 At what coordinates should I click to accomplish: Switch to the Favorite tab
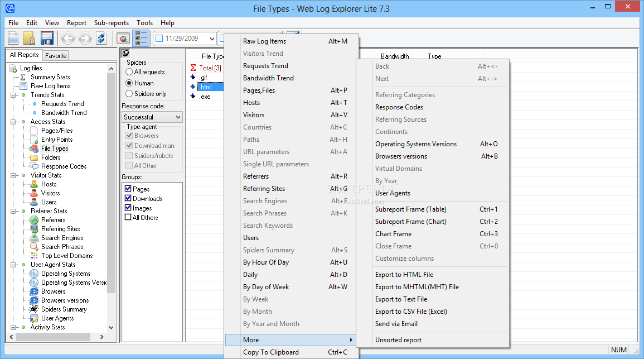[x=56, y=55]
